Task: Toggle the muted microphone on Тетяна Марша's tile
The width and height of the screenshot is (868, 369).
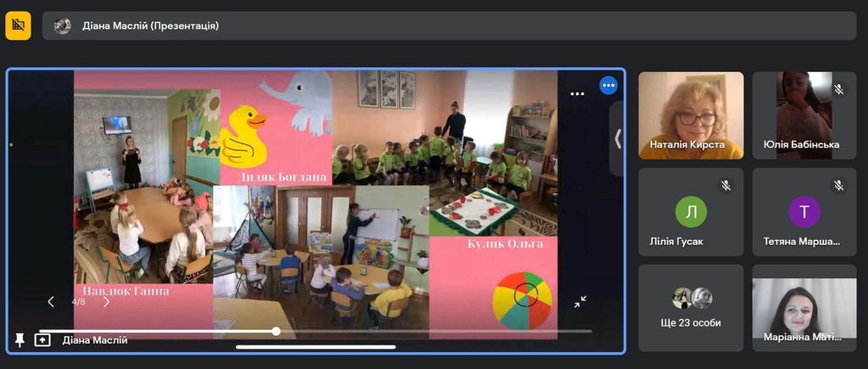Action: click(x=838, y=185)
